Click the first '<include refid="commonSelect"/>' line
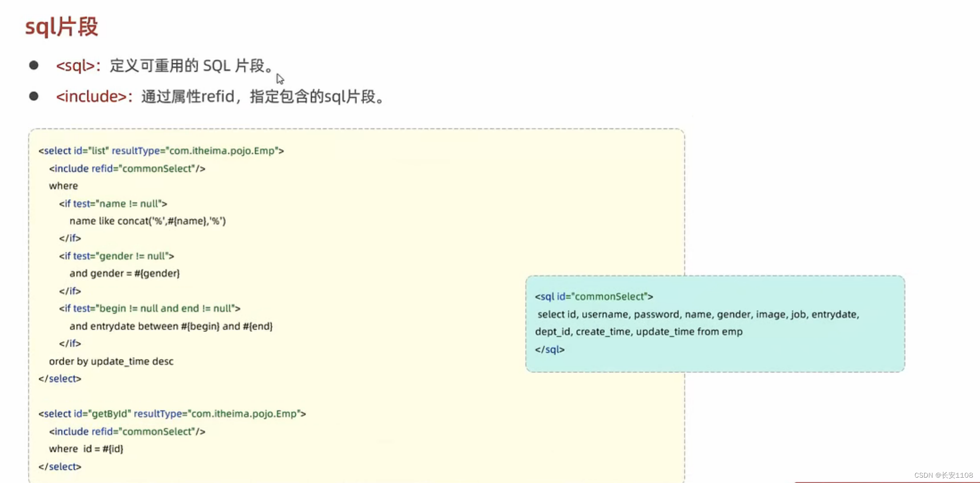Image resolution: width=980 pixels, height=483 pixels. click(x=127, y=168)
